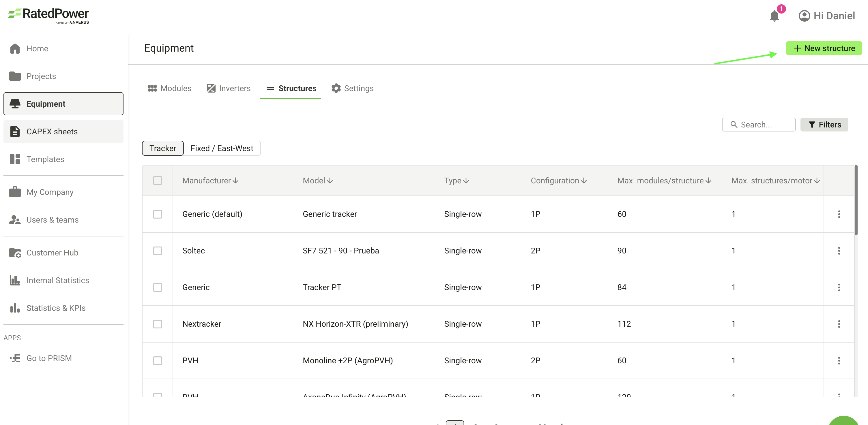
Task: Open Statistics & KPIs in sidebar
Action: coord(63,308)
